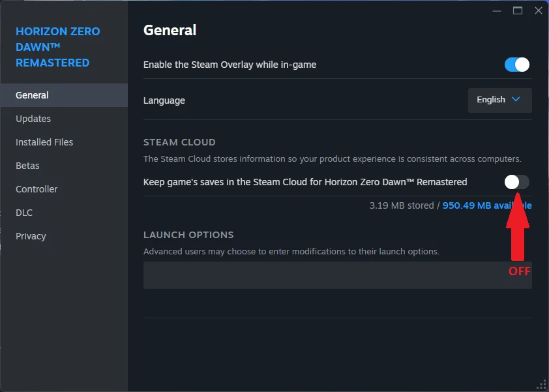Go to Installed Files section
Screen dimensions: 549x392
pos(64,142)
